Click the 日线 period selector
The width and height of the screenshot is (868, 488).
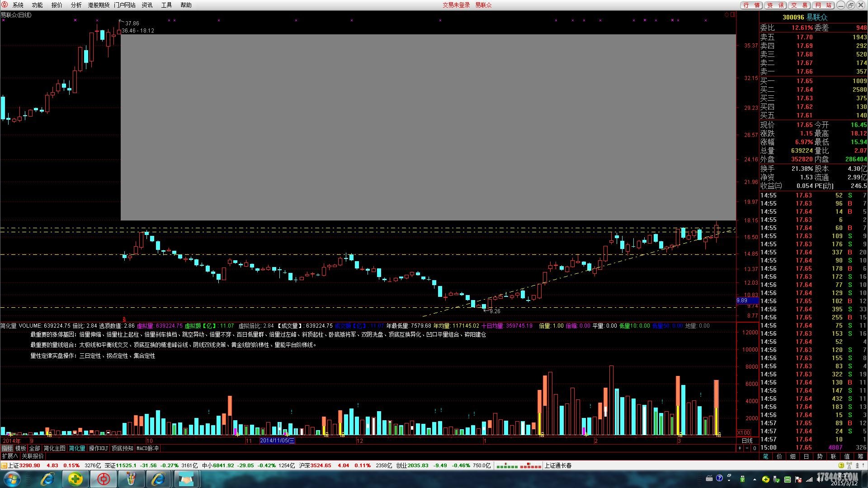pos(747,441)
